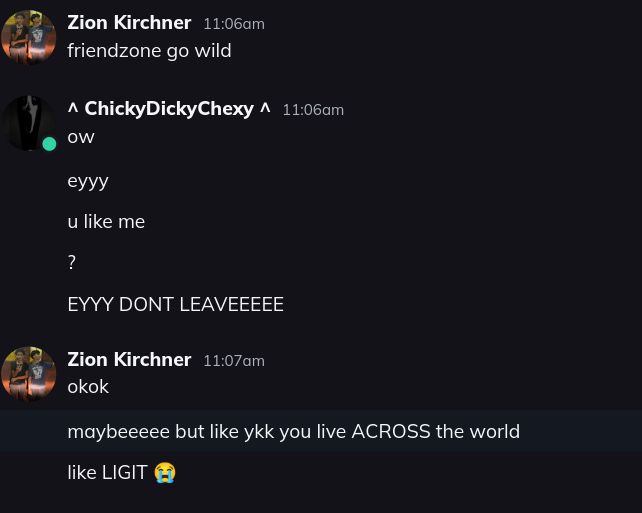Click ChickyDickyChexy's 11:06am timestamp
The image size is (642, 513).
click(x=313, y=110)
